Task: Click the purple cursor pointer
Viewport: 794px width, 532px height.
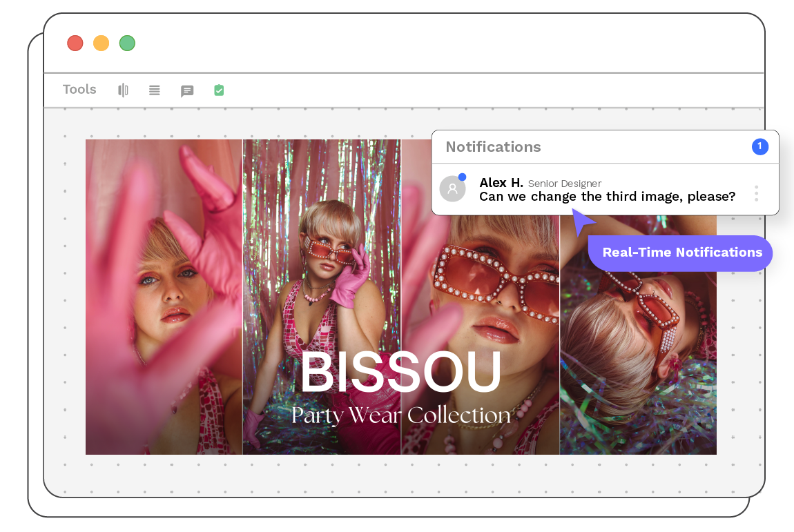Action: coord(580,221)
